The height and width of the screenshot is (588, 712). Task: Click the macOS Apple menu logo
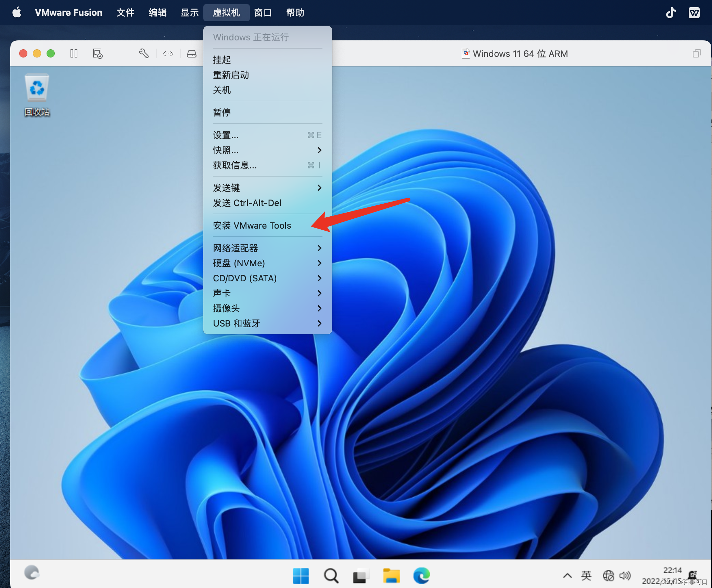pos(17,13)
